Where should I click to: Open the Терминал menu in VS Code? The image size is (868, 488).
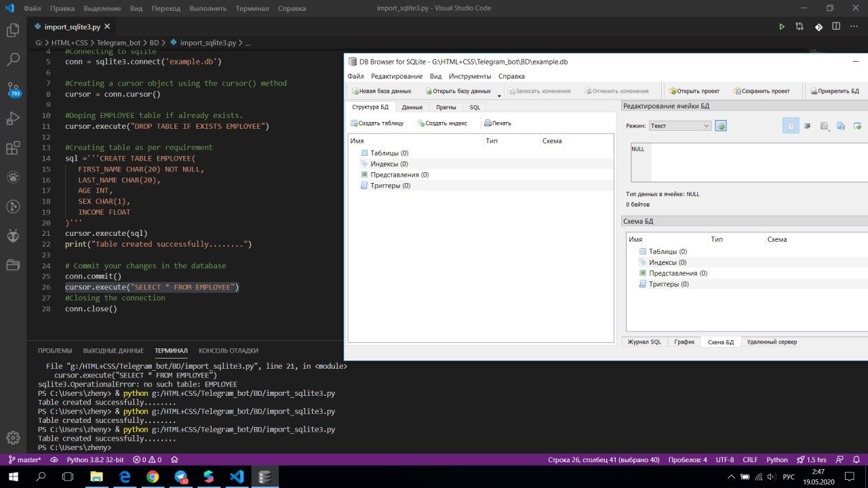252,9
